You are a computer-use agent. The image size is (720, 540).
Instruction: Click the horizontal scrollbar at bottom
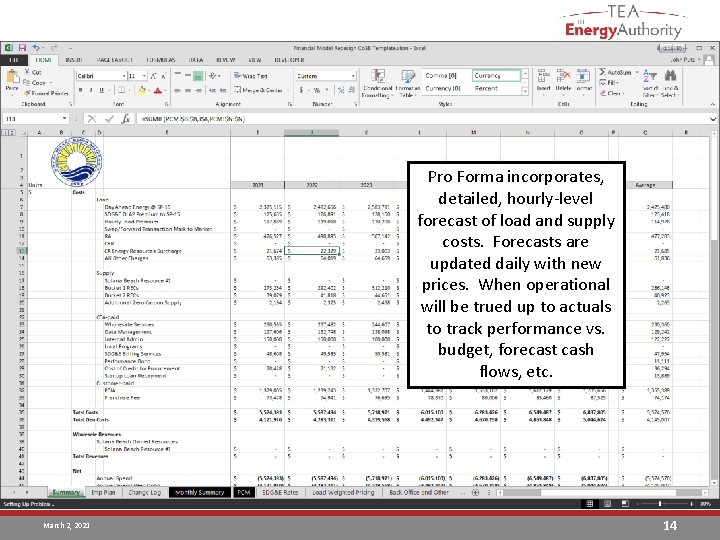pyautogui.click(x=602, y=492)
